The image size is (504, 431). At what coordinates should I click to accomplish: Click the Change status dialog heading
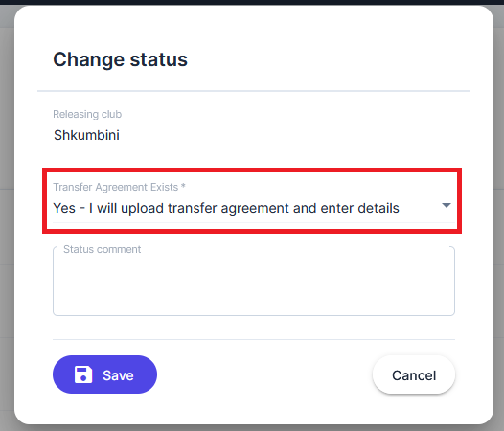pos(120,59)
